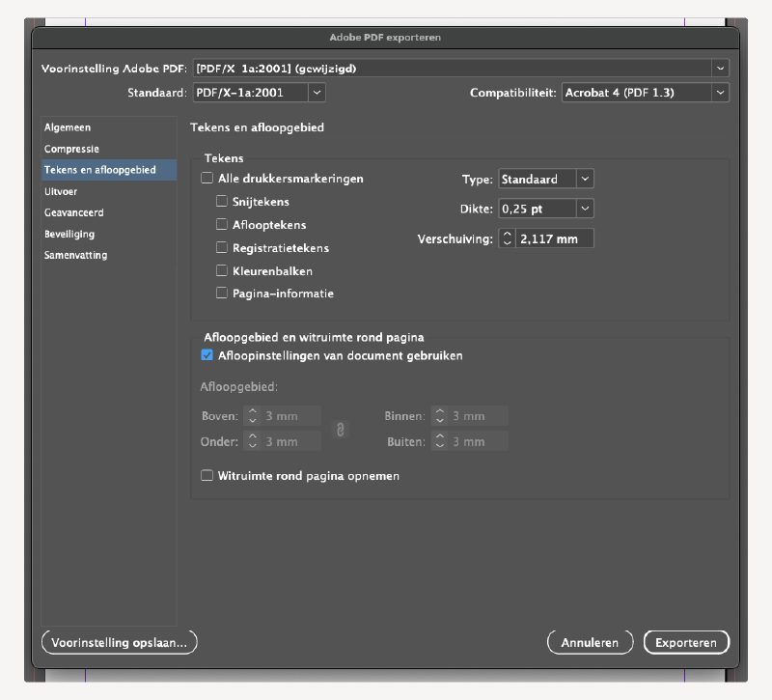772x700 pixels.
Task: Check the Kleurenbalken option
Action: coord(222,270)
